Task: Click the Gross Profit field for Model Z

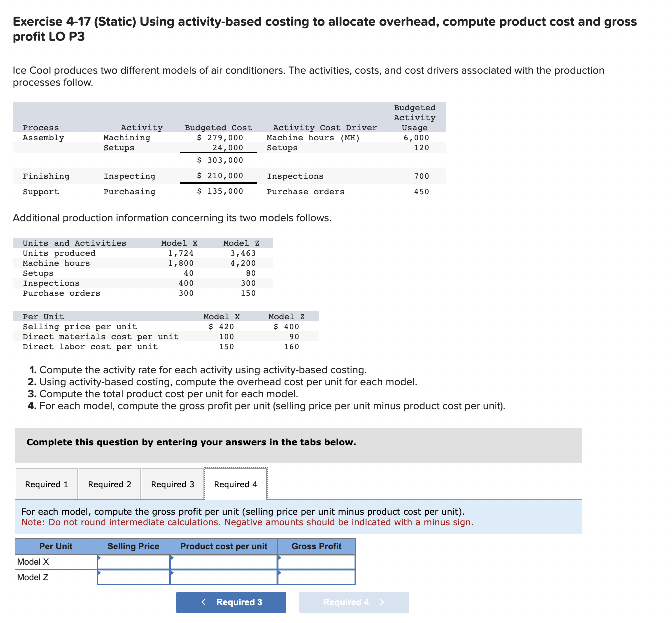Action: pyautogui.click(x=316, y=577)
